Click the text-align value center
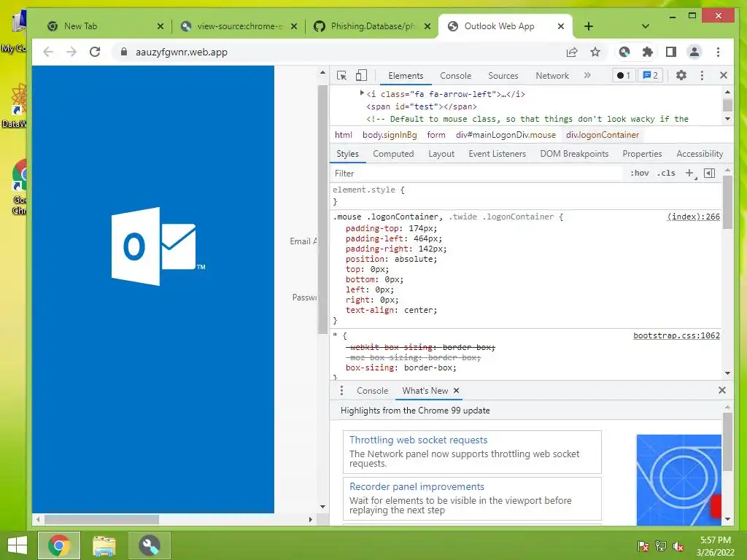The image size is (747, 560). (x=418, y=310)
